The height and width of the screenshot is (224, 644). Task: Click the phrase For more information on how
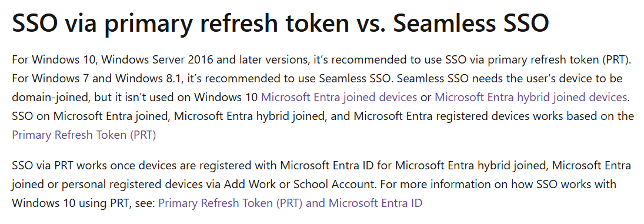[x=457, y=184]
